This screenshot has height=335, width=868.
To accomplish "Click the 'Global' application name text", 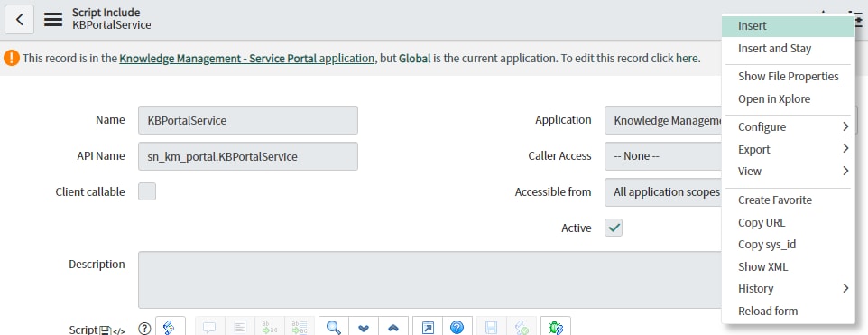I will (x=415, y=58).
